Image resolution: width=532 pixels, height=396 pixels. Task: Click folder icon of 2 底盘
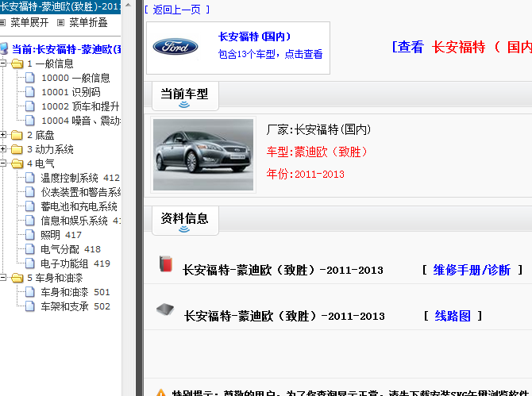tap(17, 135)
